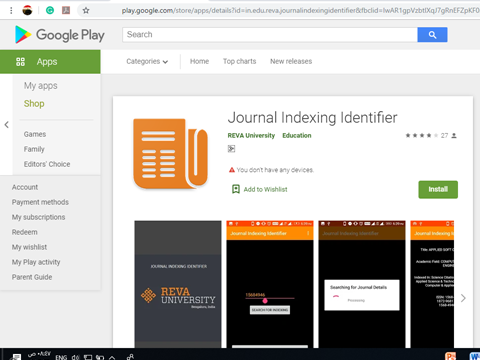The height and width of the screenshot is (360, 480).
Task: Show hidden tray icons caret
Action: 112,357
